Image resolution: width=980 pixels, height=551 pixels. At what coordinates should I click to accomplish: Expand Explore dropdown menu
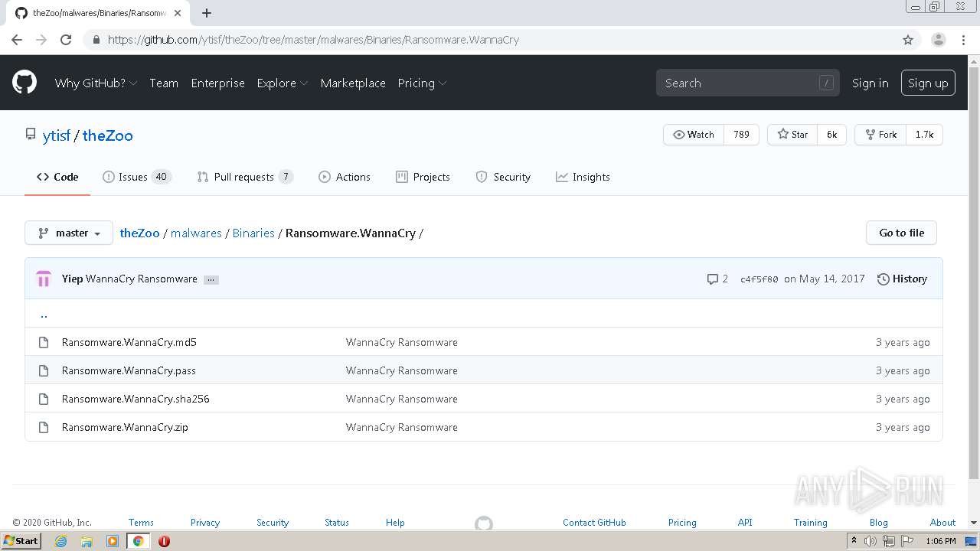point(283,83)
